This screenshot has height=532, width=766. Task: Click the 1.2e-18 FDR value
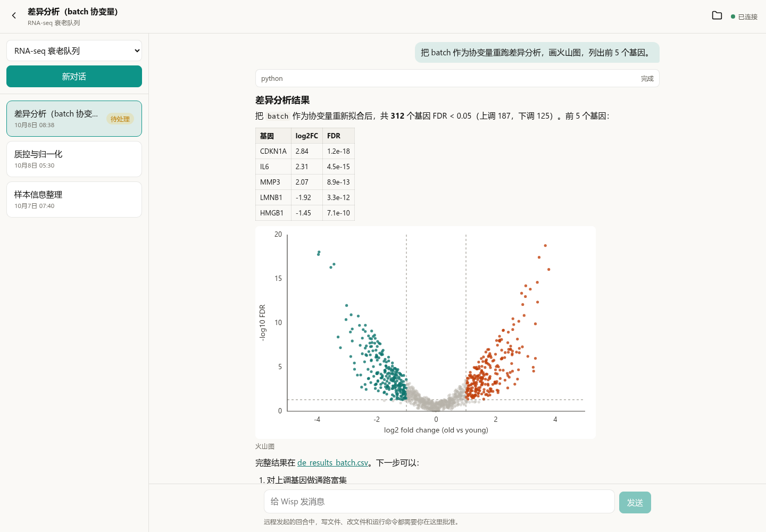pos(338,151)
